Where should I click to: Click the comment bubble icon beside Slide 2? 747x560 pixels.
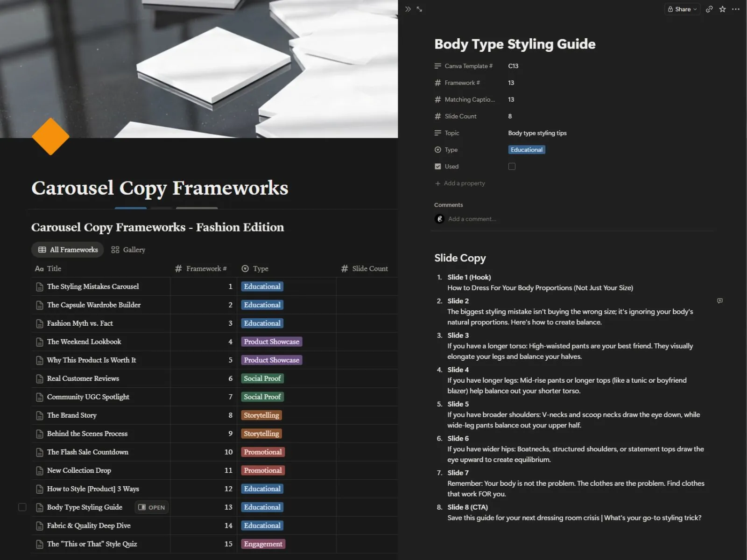720,301
